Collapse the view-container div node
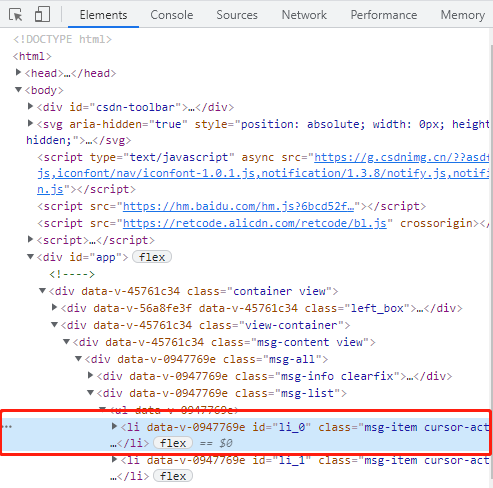493x488 pixels. (x=54, y=325)
